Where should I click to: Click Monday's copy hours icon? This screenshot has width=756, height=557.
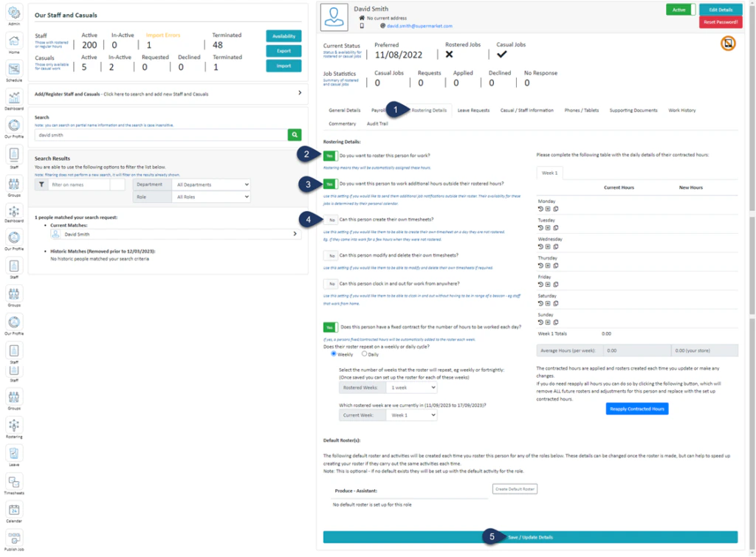point(555,209)
